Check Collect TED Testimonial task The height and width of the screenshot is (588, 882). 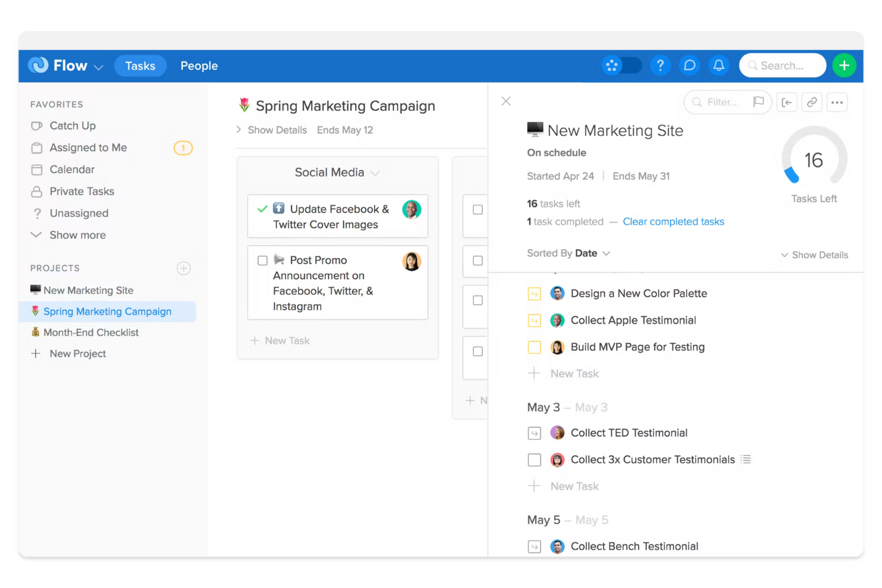tap(535, 433)
